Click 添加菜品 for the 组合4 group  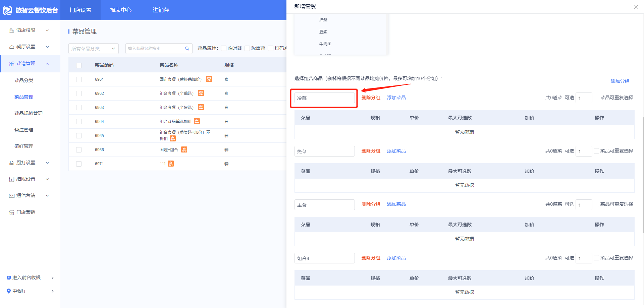[x=396, y=258]
